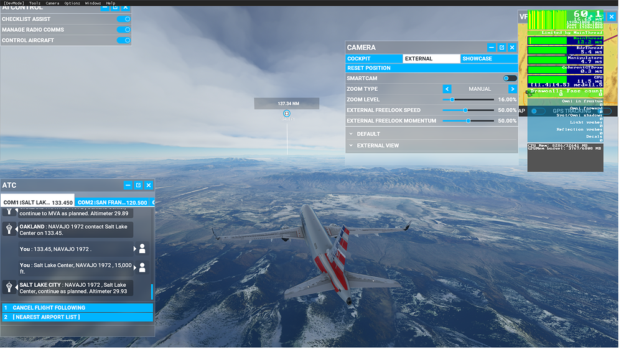
Task: Click the 137.34 NM waypoint marker
Action: click(x=287, y=113)
